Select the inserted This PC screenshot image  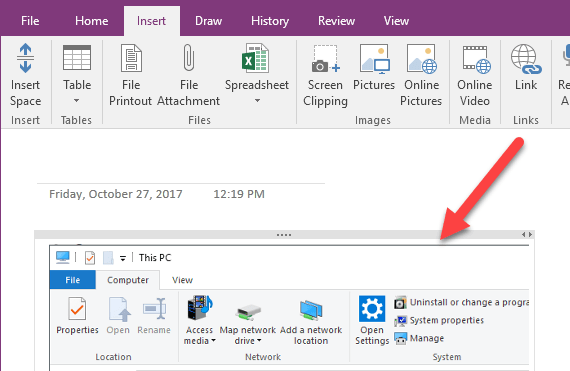click(289, 307)
